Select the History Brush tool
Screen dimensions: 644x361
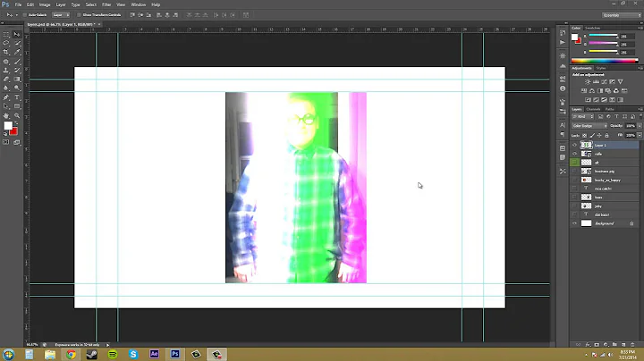click(17, 71)
